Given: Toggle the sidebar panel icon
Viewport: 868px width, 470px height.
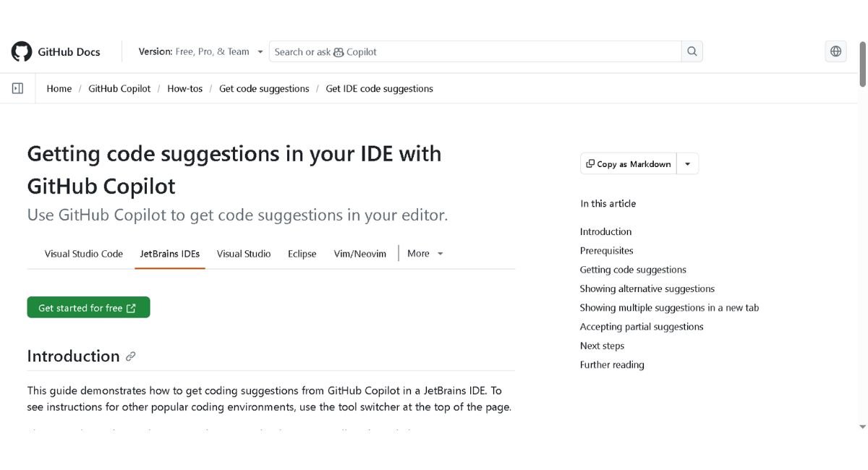Looking at the screenshot, I should pos(17,88).
